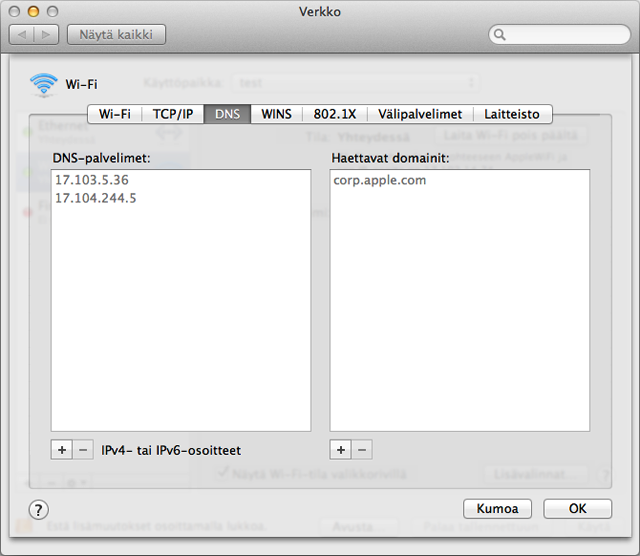Click the Kumoa button
The height and width of the screenshot is (556, 640).
pos(497,509)
